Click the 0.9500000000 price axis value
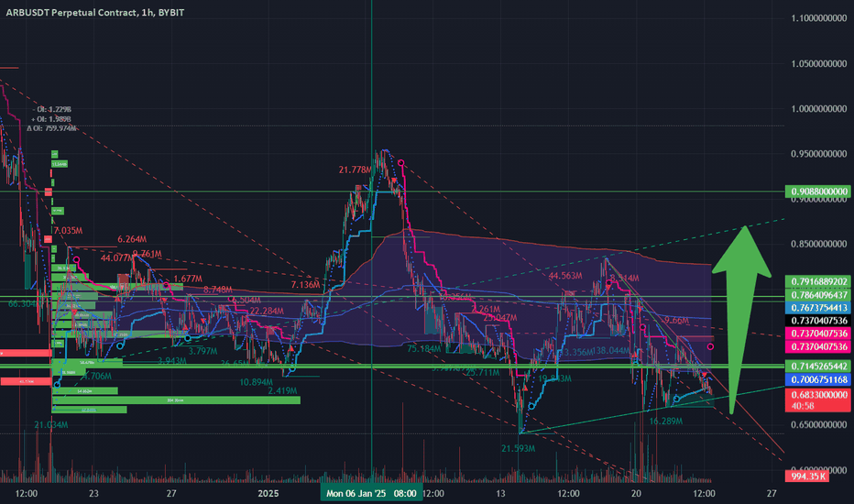The image size is (854, 504). point(818,154)
